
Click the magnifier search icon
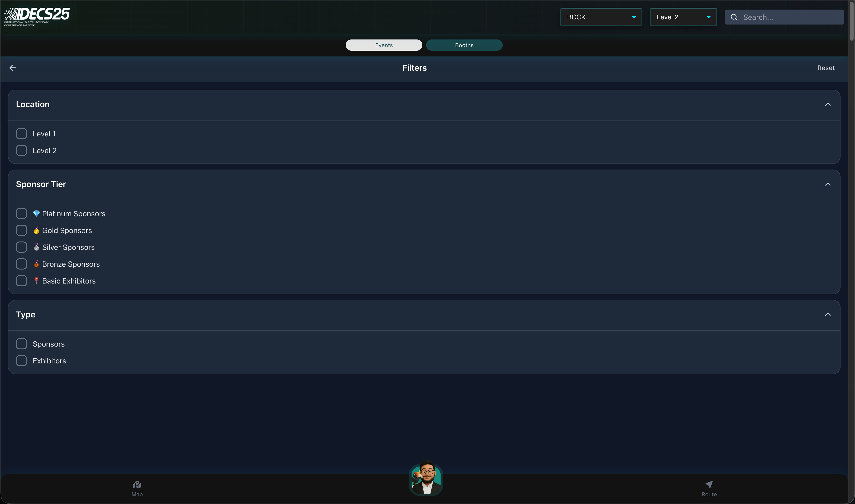(x=734, y=17)
